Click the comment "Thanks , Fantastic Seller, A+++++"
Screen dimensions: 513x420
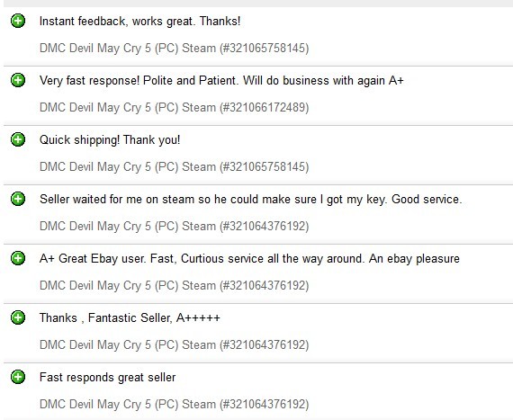point(130,317)
